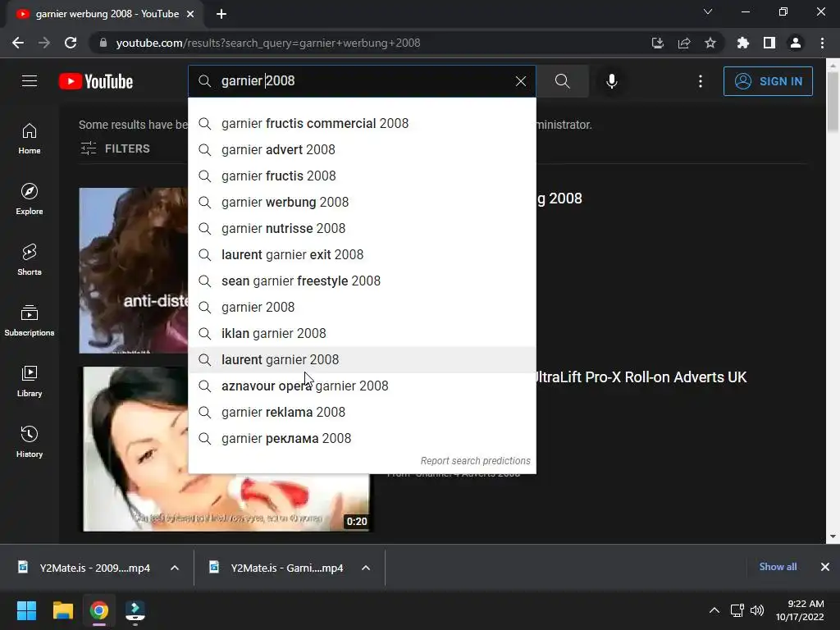Image resolution: width=840 pixels, height=630 pixels.
Task: Bookmark this page with the star
Action: click(710, 43)
